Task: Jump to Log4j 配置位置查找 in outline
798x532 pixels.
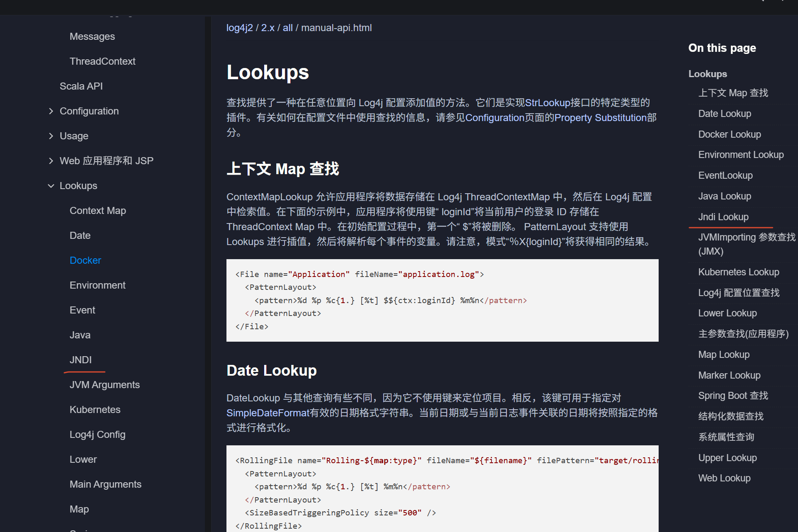Action: [739, 293]
